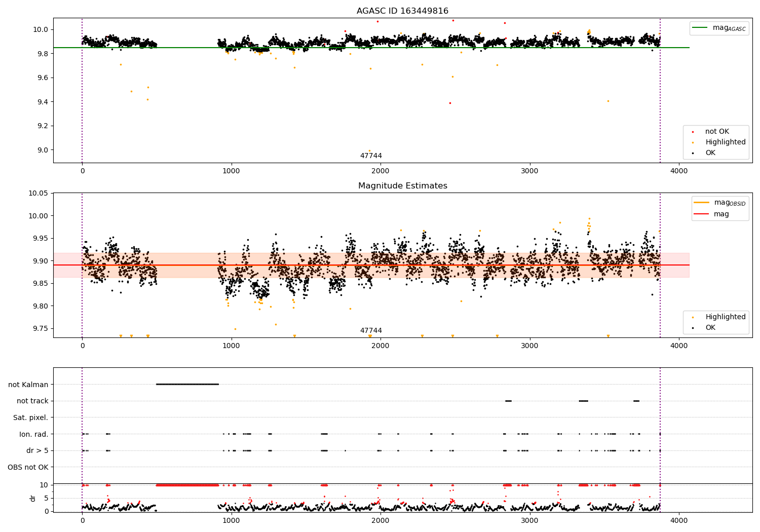Click x-axis tick 4000 of Magnitude Estimates plot

(x=679, y=346)
